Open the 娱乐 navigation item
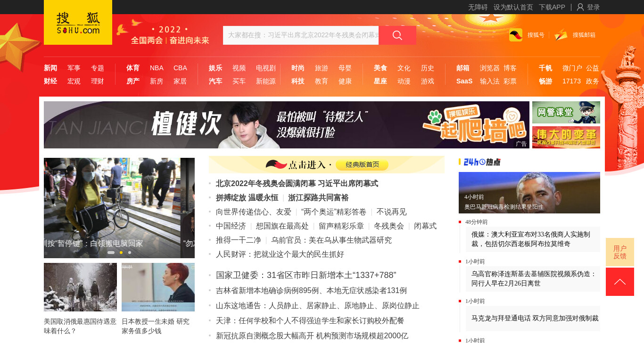 (x=215, y=68)
